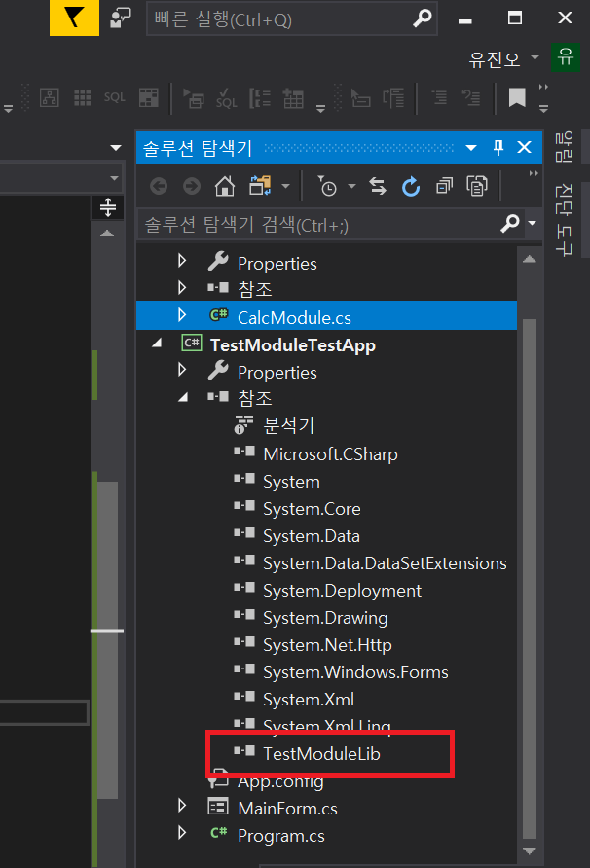Select the 분석기 node
Image resolution: width=590 pixels, height=868 pixels.
(x=289, y=425)
